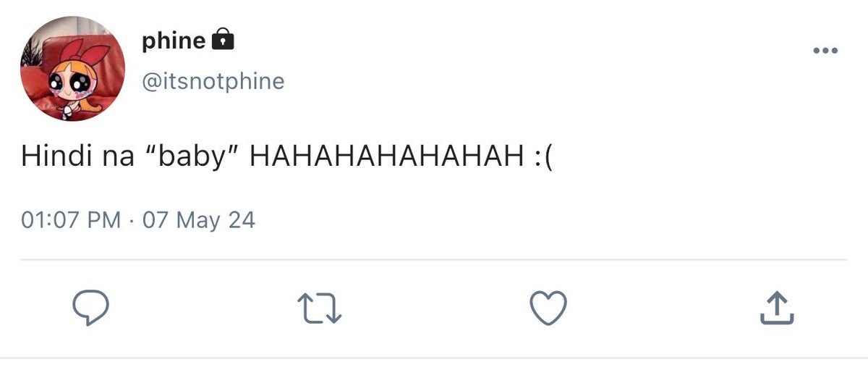Image resolution: width=868 pixels, height=370 pixels.
Task: Open tweet details via 01:07 PM timestamp
Action: pyautogui.click(x=72, y=219)
